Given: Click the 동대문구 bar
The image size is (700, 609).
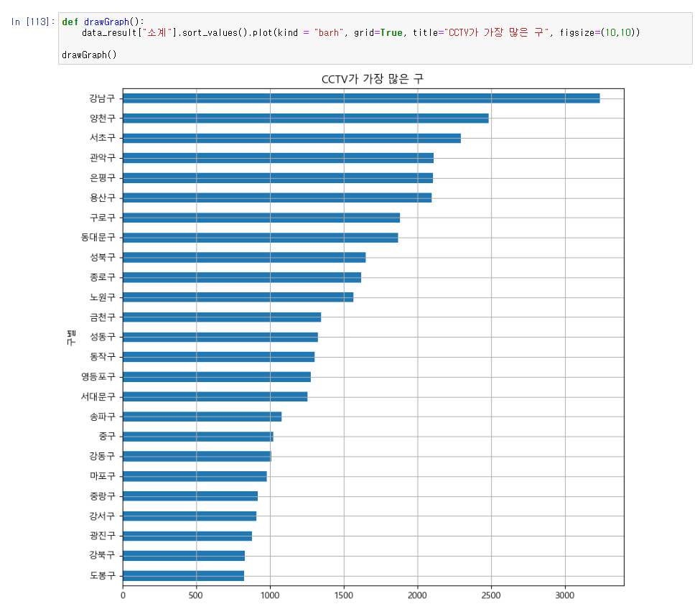Looking at the screenshot, I should [261, 238].
